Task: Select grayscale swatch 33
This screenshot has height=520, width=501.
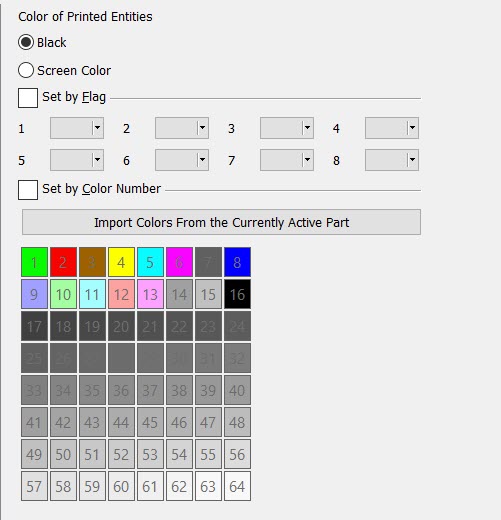Action: (x=34, y=390)
